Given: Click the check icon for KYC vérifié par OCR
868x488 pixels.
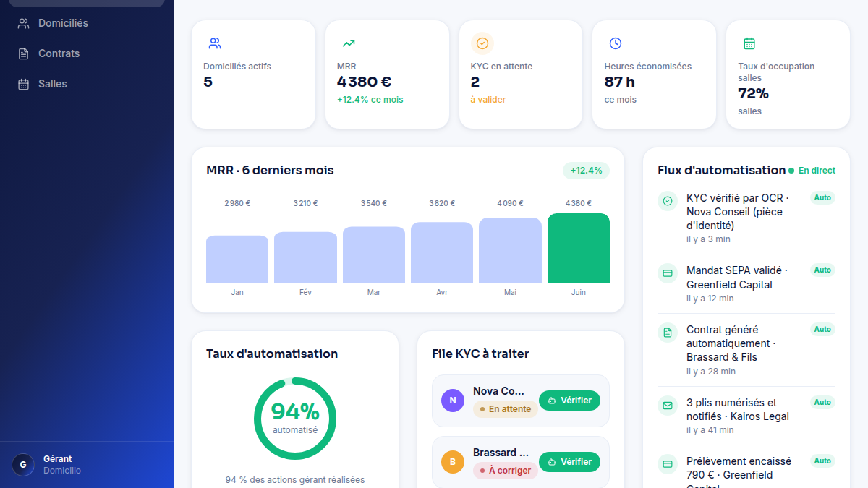Looking at the screenshot, I should pos(668,201).
